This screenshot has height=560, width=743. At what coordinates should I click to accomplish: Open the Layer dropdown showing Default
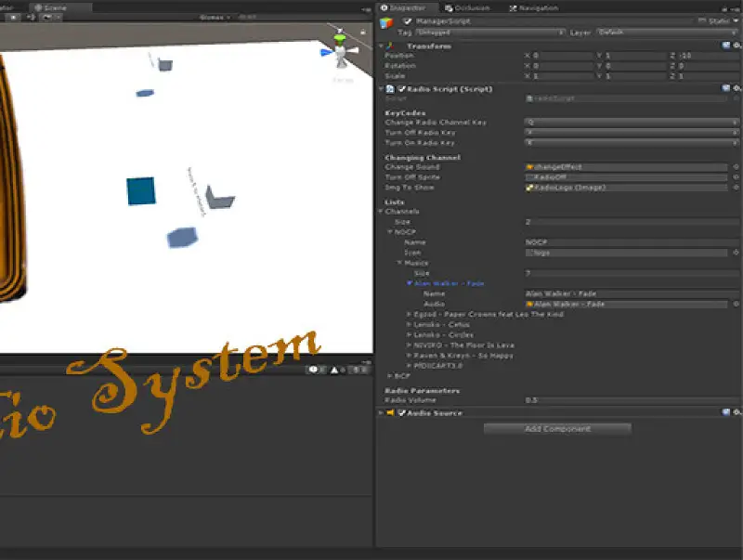click(667, 33)
